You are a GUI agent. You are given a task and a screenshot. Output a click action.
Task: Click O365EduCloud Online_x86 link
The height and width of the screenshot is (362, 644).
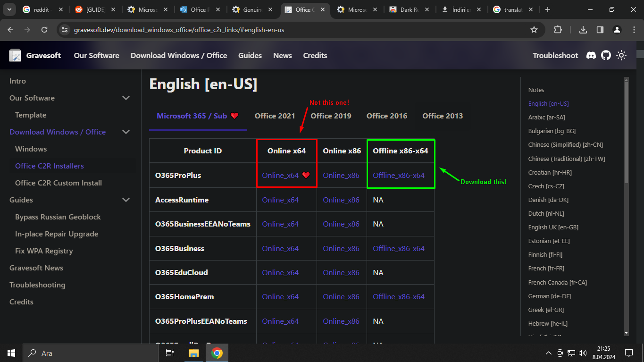pyautogui.click(x=341, y=272)
